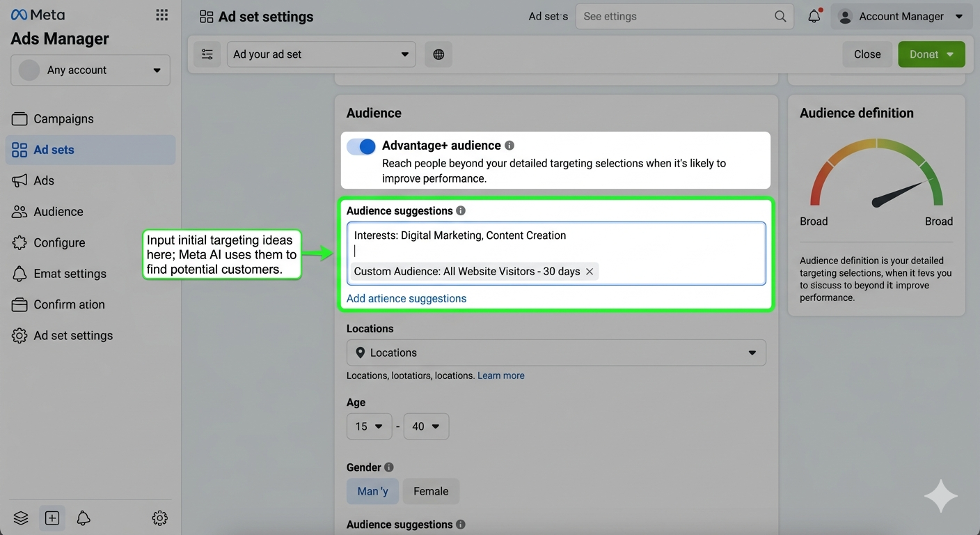This screenshot has height=535, width=980.
Task: Click the globe icon in toolbar
Action: click(x=438, y=54)
